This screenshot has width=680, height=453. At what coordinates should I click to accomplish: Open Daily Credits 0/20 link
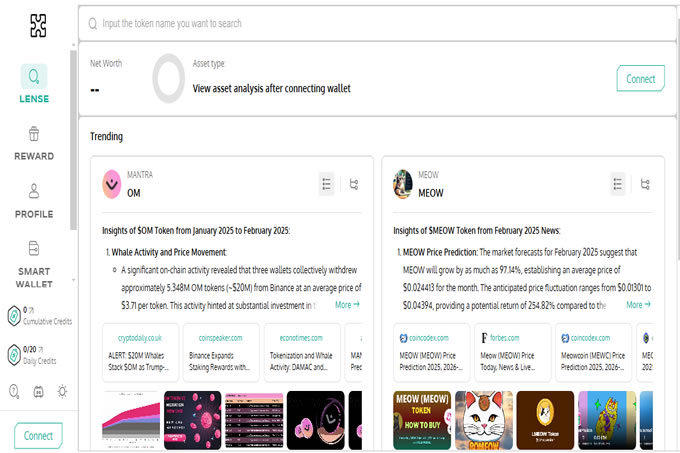click(x=33, y=349)
